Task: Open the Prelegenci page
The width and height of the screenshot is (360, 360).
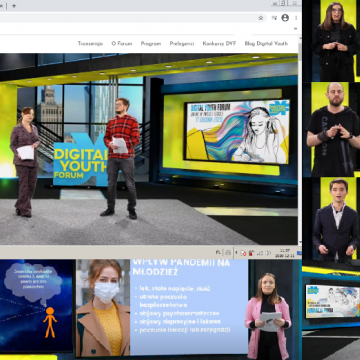Action: click(182, 43)
